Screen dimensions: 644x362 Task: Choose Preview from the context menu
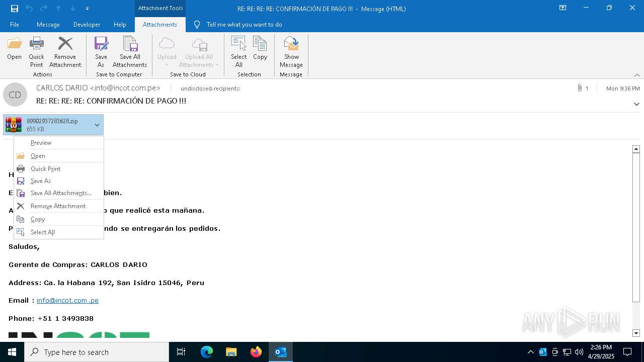pos(58,143)
